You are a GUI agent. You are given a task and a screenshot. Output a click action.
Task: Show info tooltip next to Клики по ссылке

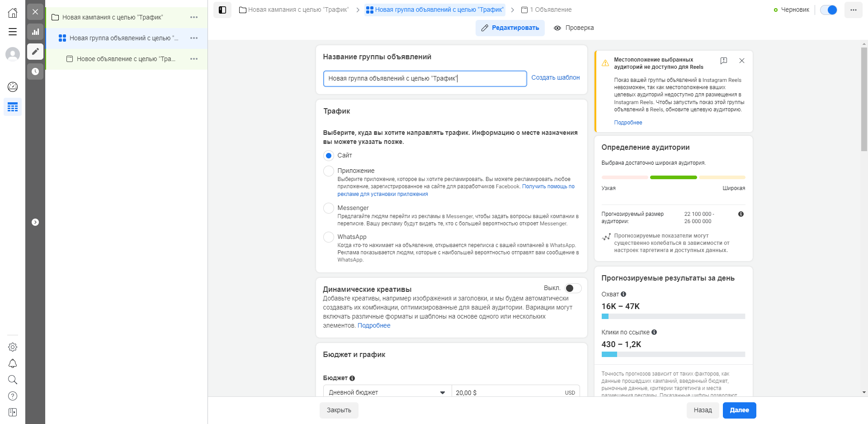click(x=654, y=332)
